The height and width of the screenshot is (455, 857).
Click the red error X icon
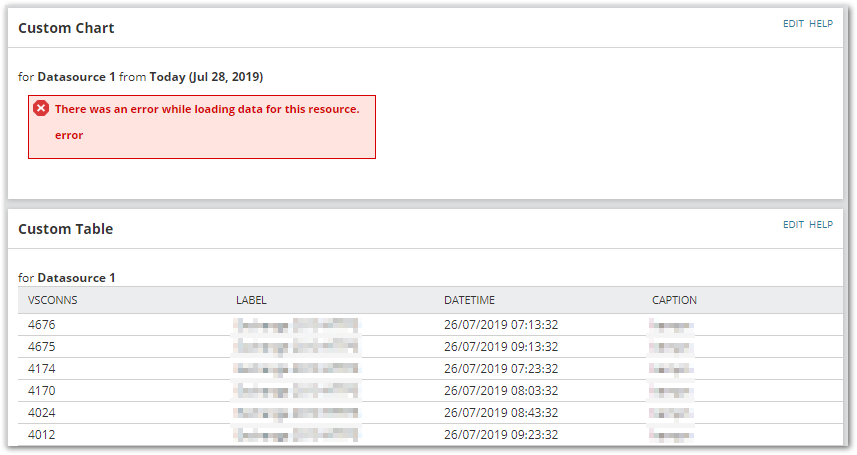(x=41, y=108)
